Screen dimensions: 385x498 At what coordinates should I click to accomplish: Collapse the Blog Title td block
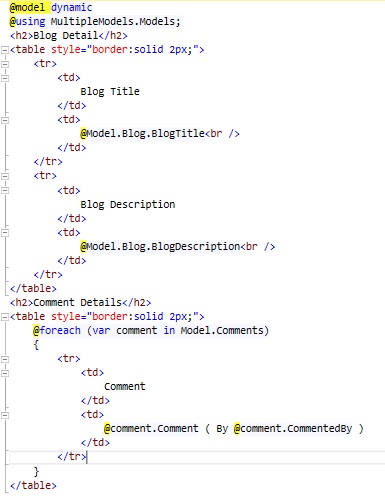pyautogui.click(x=5, y=78)
